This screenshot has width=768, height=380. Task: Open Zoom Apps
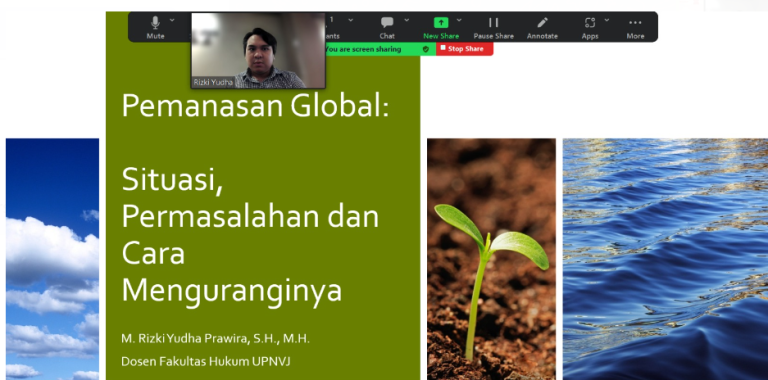(x=590, y=27)
